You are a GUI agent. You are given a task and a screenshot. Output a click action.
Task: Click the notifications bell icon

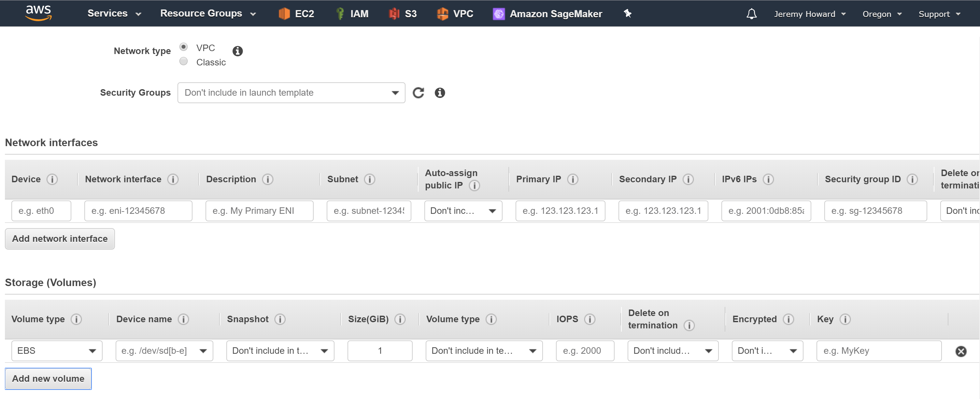pyautogui.click(x=751, y=14)
